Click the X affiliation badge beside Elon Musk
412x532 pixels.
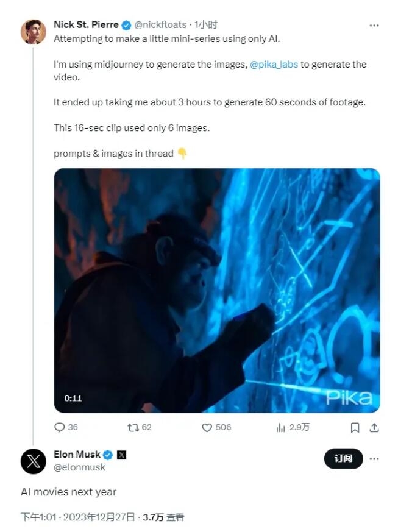[121, 455]
